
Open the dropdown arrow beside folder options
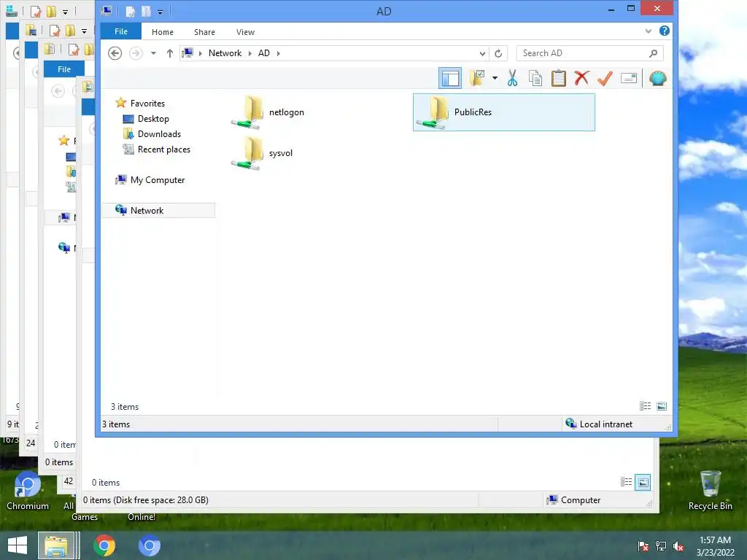(x=495, y=78)
